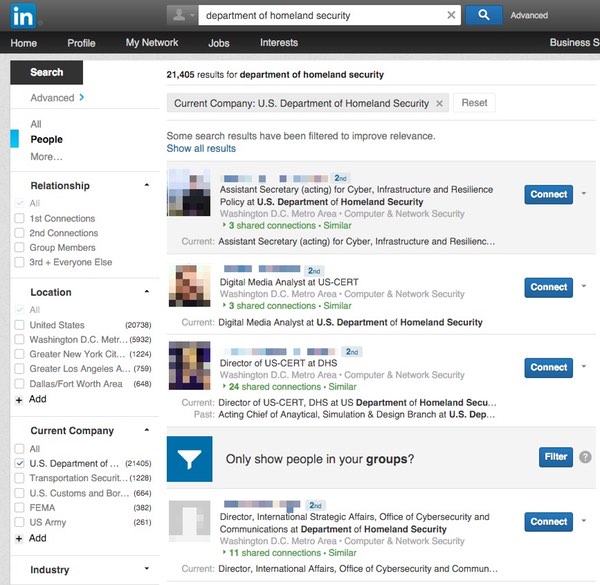Click the search text input field

pos(320,16)
